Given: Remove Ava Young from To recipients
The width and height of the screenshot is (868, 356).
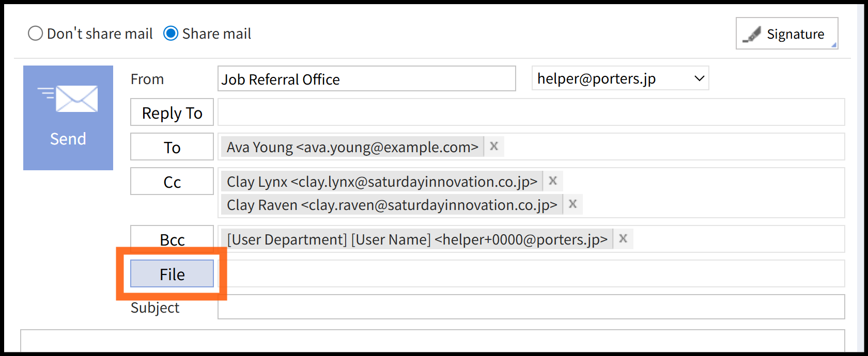Looking at the screenshot, I should [x=494, y=147].
